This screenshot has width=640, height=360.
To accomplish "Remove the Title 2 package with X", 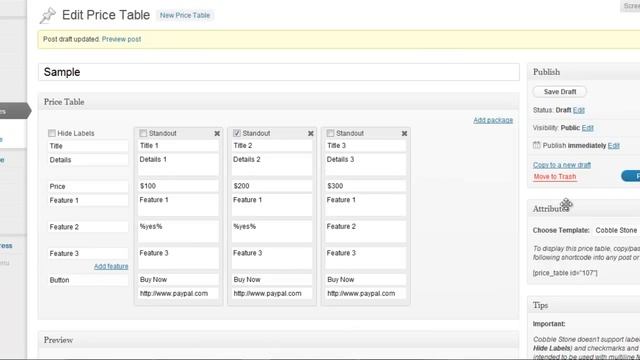I will click(x=311, y=133).
